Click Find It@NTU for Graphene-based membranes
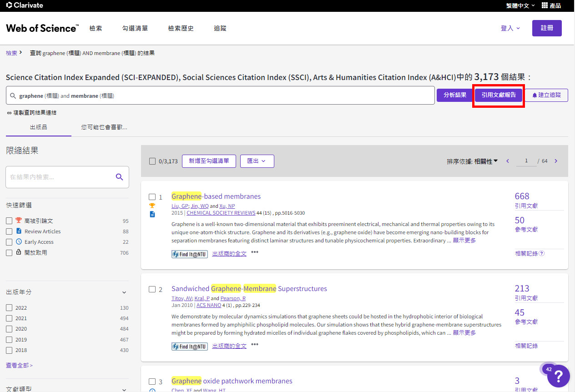This screenshot has width=575, height=392. [x=190, y=254]
